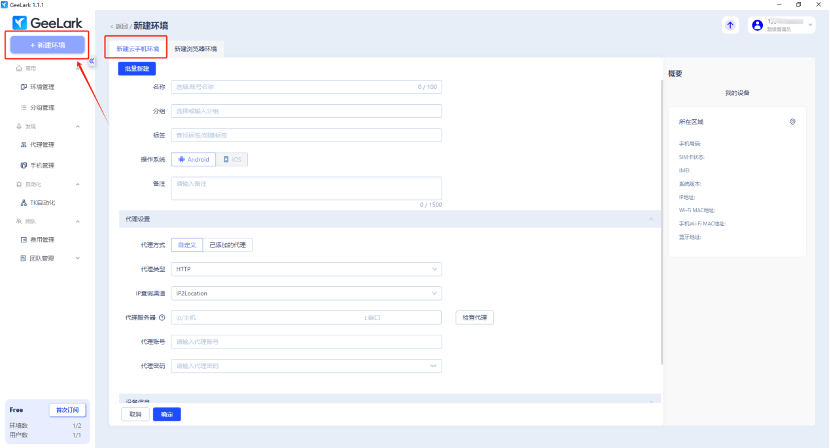Select iOS as operating system
The width and height of the screenshot is (830, 448).
(x=233, y=159)
